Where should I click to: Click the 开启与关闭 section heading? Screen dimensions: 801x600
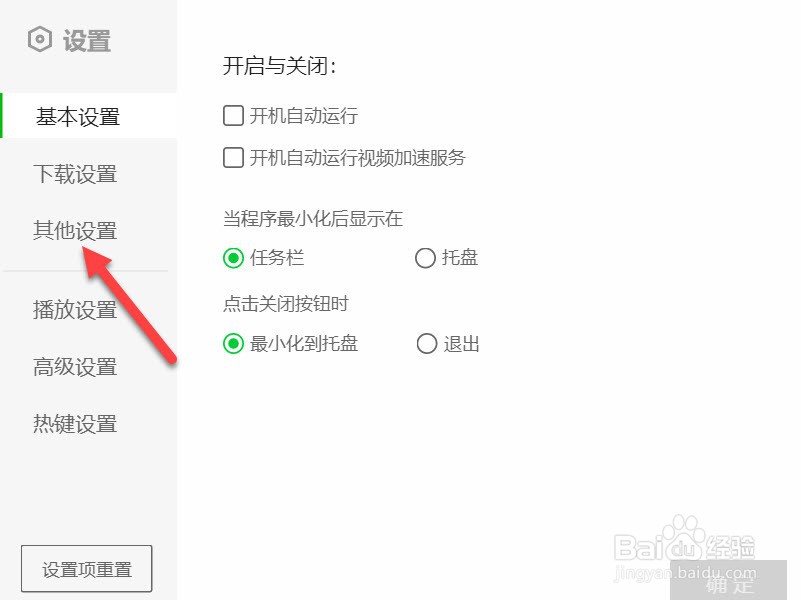(279, 66)
